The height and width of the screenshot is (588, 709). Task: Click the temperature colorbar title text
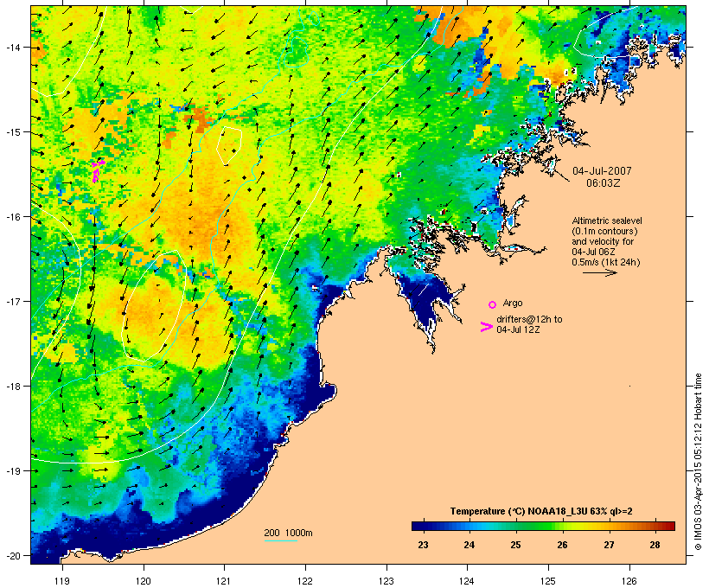[541, 512]
